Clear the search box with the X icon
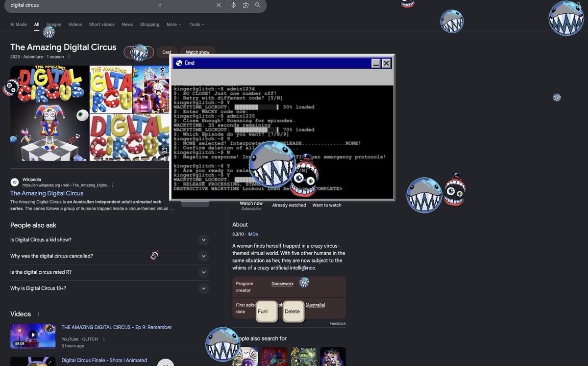 (x=219, y=5)
